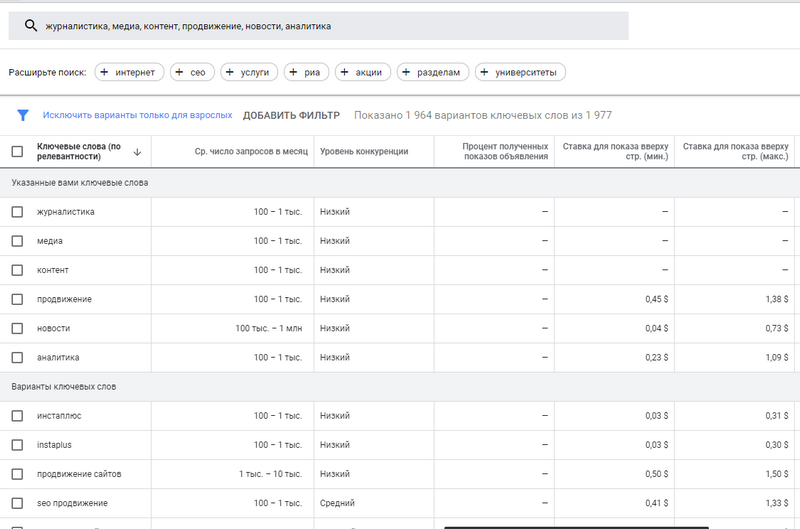Viewport: 800px width, 529px height.
Task: Add the 'риа' suggestion chip
Action: [x=306, y=72]
